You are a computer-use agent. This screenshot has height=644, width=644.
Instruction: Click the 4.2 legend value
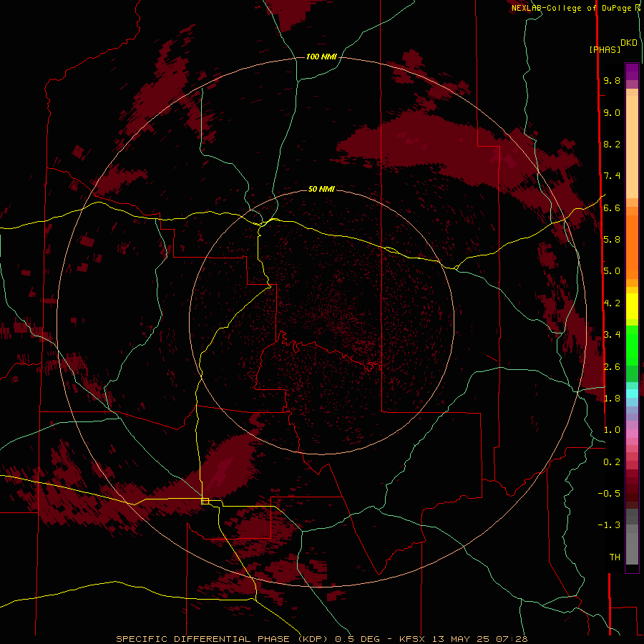[x=612, y=303]
